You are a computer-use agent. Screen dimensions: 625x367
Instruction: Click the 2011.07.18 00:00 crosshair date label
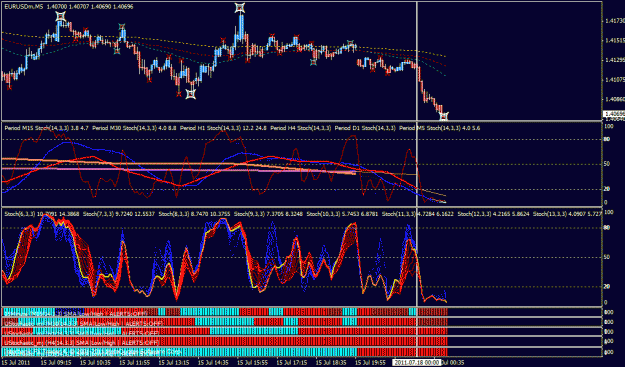(417, 362)
